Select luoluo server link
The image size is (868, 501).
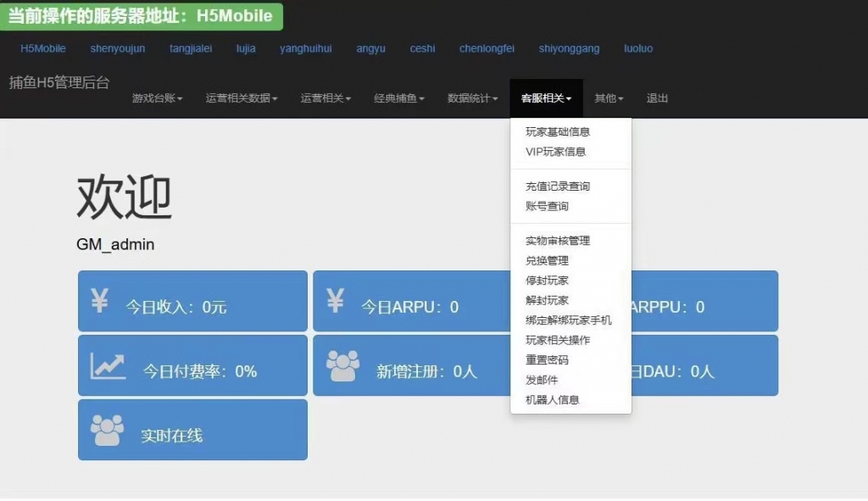click(638, 48)
